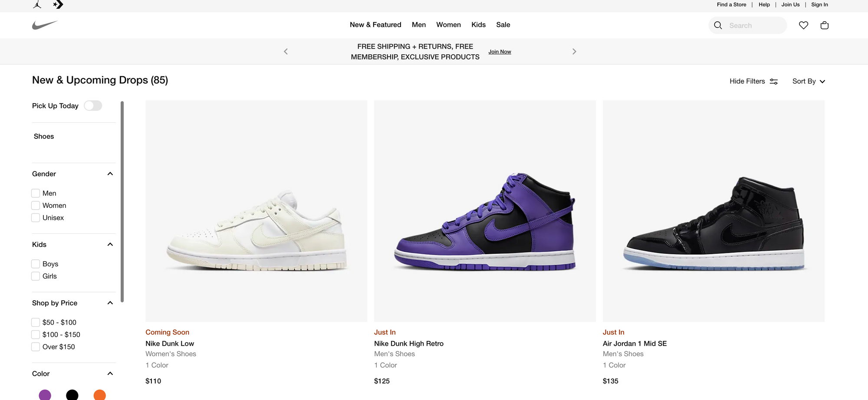
Task: Click the Hide Filters sliders icon
Action: pyautogui.click(x=774, y=81)
